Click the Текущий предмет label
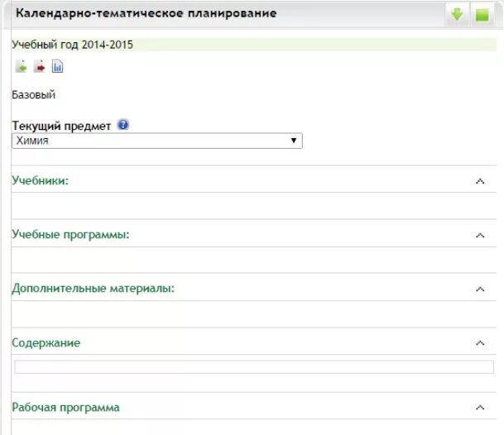Image resolution: width=504 pixels, height=435 pixels. click(61, 126)
